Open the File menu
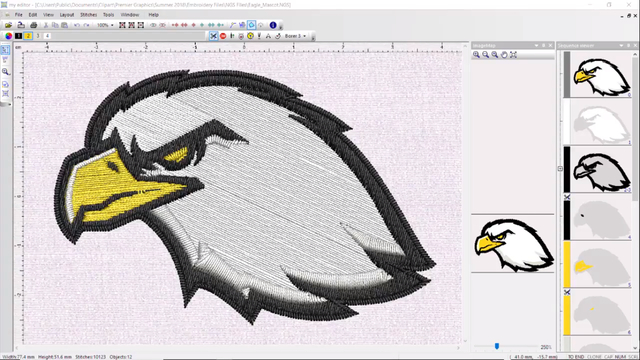The image size is (640, 360). pyautogui.click(x=19, y=15)
